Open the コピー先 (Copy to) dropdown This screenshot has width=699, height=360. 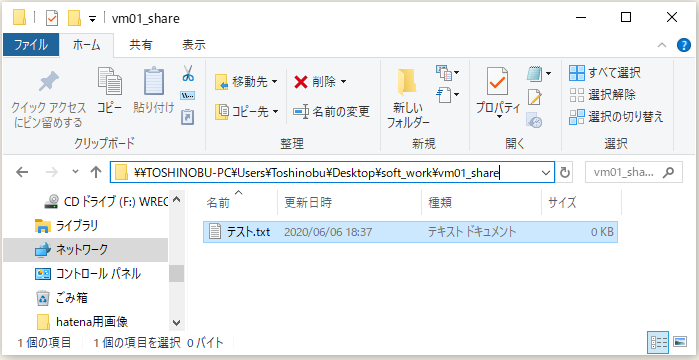tap(246, 111)
